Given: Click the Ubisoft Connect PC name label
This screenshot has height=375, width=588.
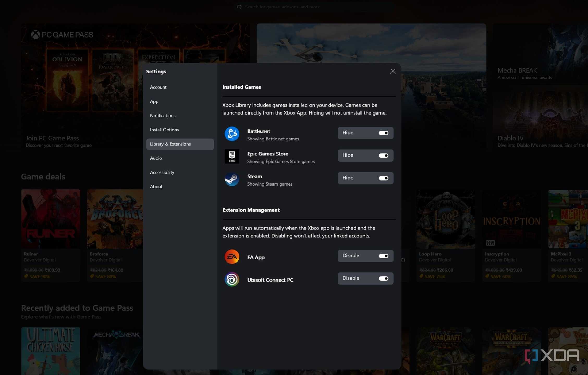Looking at the screenshot, I should (x=270, y=280).
